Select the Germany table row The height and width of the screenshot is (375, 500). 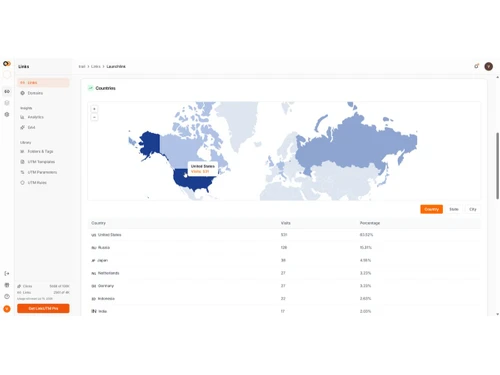[x=284, y=286]
